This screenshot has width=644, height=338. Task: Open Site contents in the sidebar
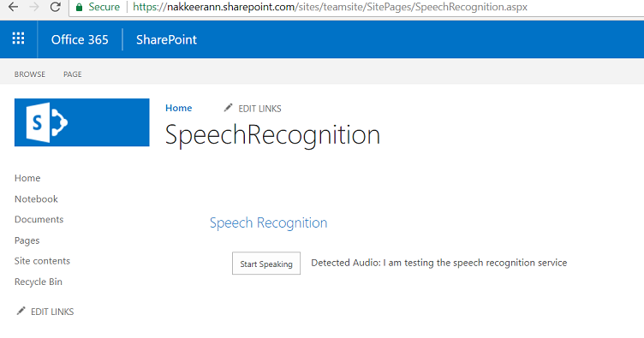[42, 261]
